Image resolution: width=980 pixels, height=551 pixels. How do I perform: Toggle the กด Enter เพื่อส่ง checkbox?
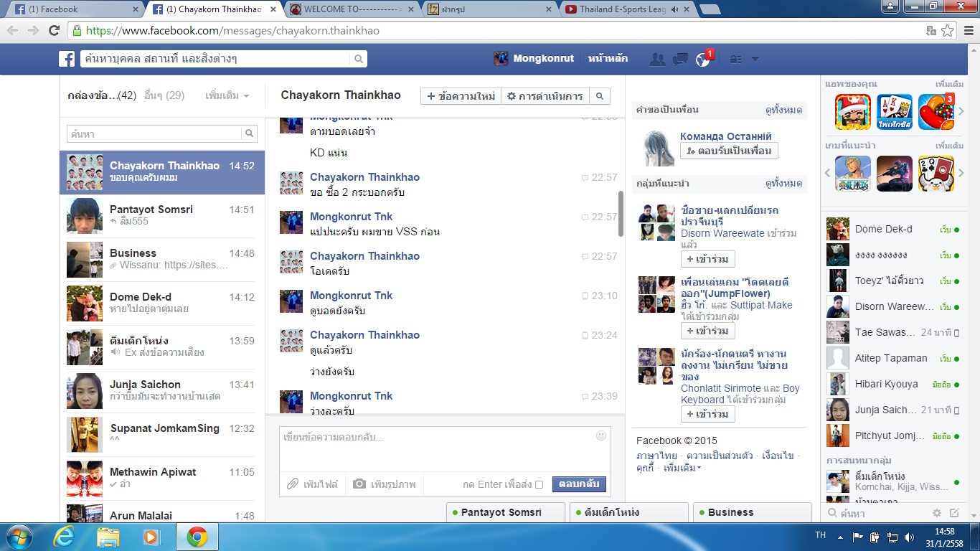pyautogui.click(x=539, y=484)
